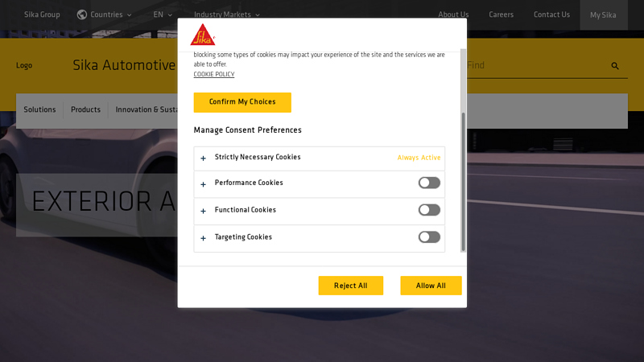Enable Performance Cookies toggle
The width and height of the screenshot is (644, 362).
point(429,183)
